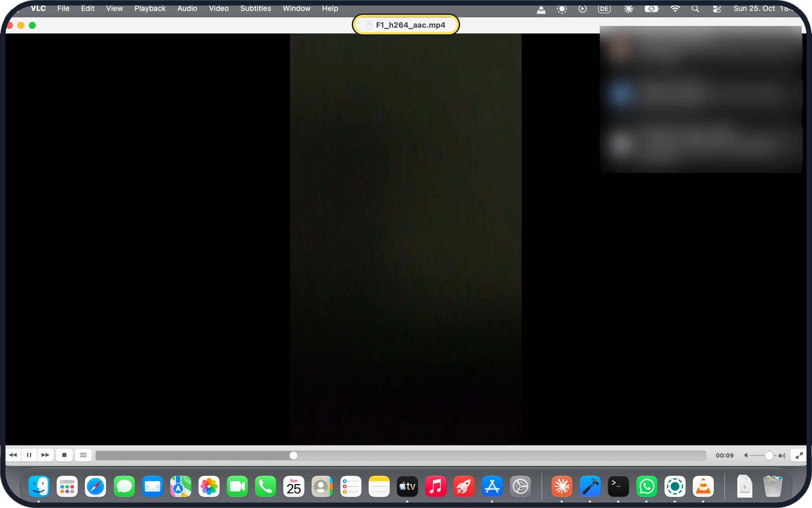This screenshot has height=508, width=812.
Task: Click the VLC cone icon in menu bar
Action: (541, 9)
